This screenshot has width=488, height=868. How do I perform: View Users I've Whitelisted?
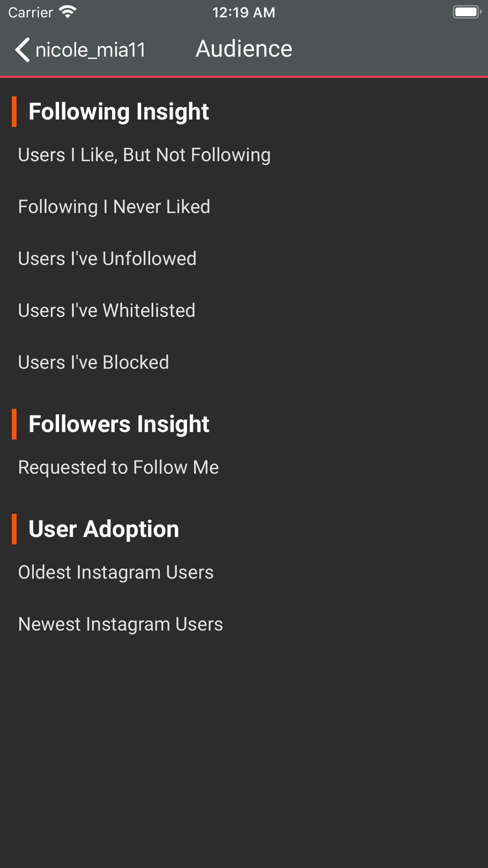tap(107, 310)
